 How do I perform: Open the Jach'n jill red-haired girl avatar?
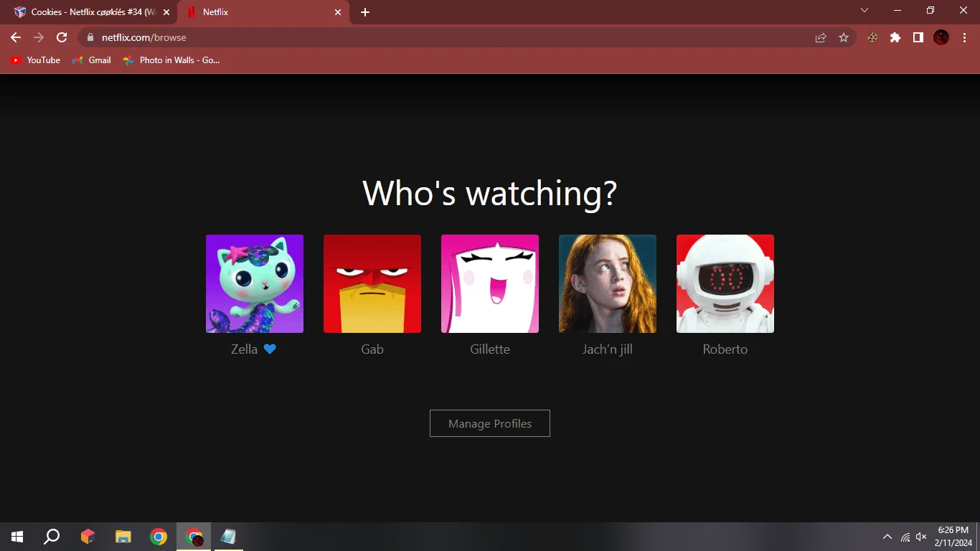coord(608,283)
